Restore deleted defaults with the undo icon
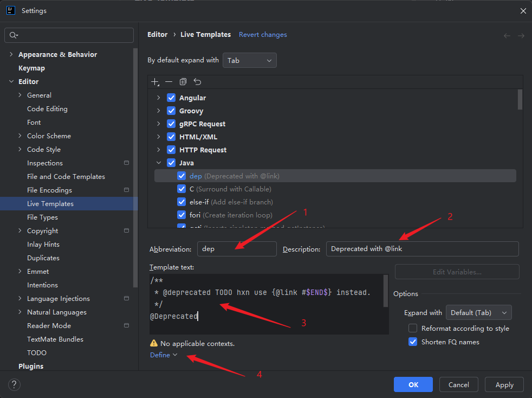This screenshot has height=398, width=532. (x=197, y=82)
